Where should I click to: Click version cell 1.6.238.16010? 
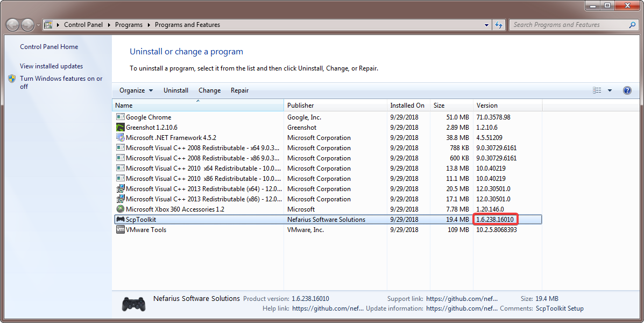point(495,220)
